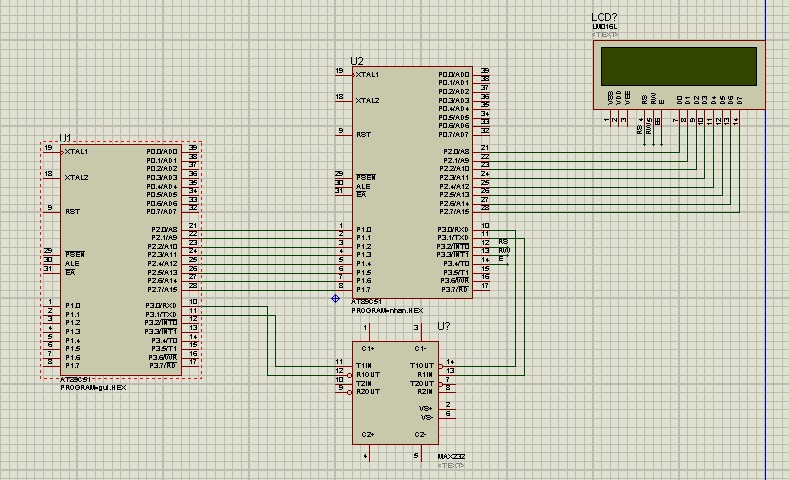The width and height of the screenshot is (789, 480).
Task: Click the VS+ pin label on MAX232
Action: pyautogui.click(x=426, y=409)
